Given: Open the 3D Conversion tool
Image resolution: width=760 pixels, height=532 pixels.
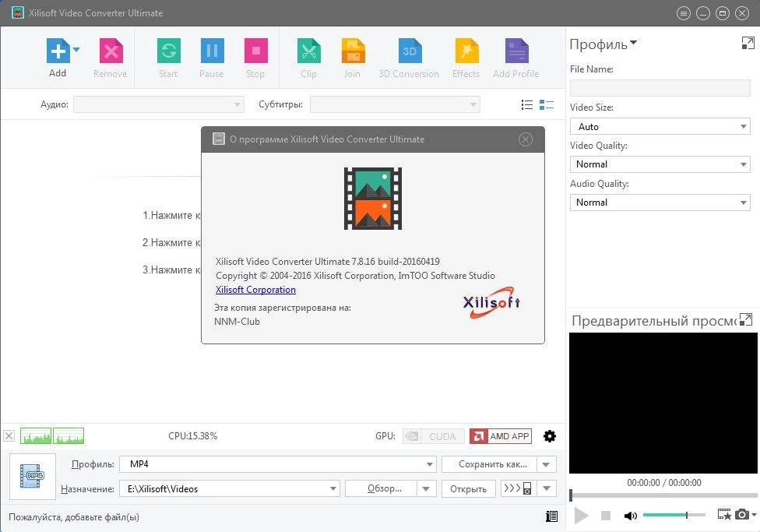Looking at the screenshot, I should (410, 51).
